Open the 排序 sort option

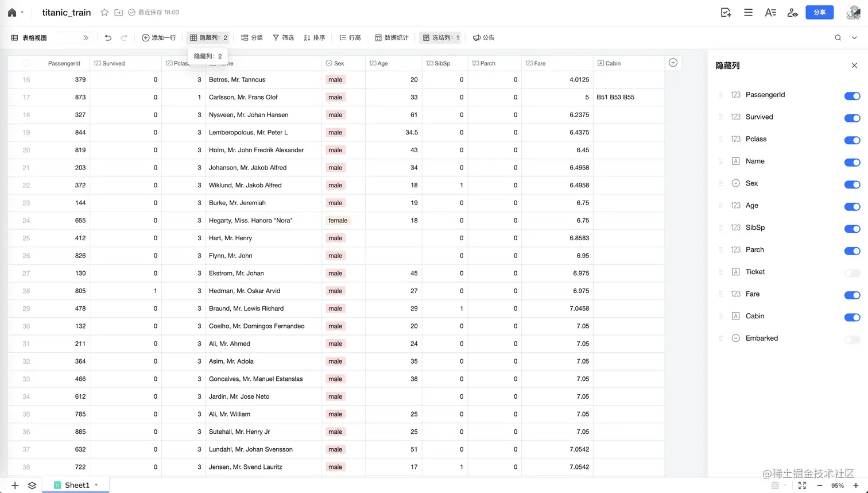pyautogui.click(x=315, y=37)
